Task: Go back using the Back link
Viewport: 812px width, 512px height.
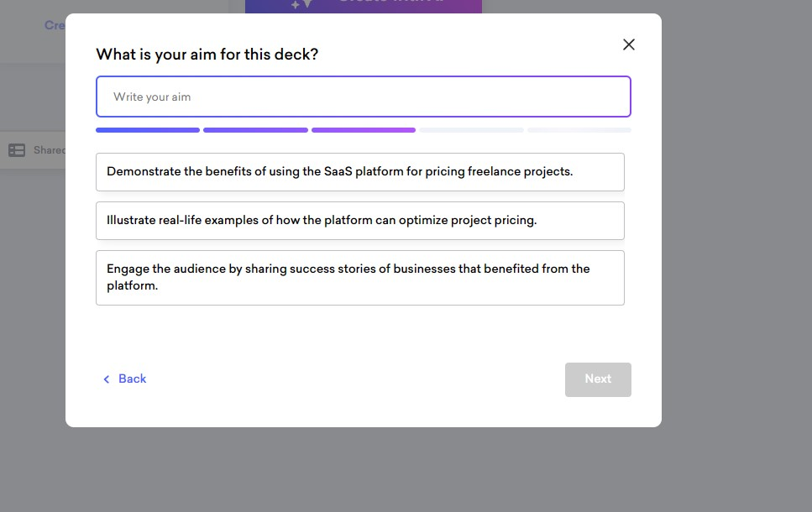Action: [132, 379]
